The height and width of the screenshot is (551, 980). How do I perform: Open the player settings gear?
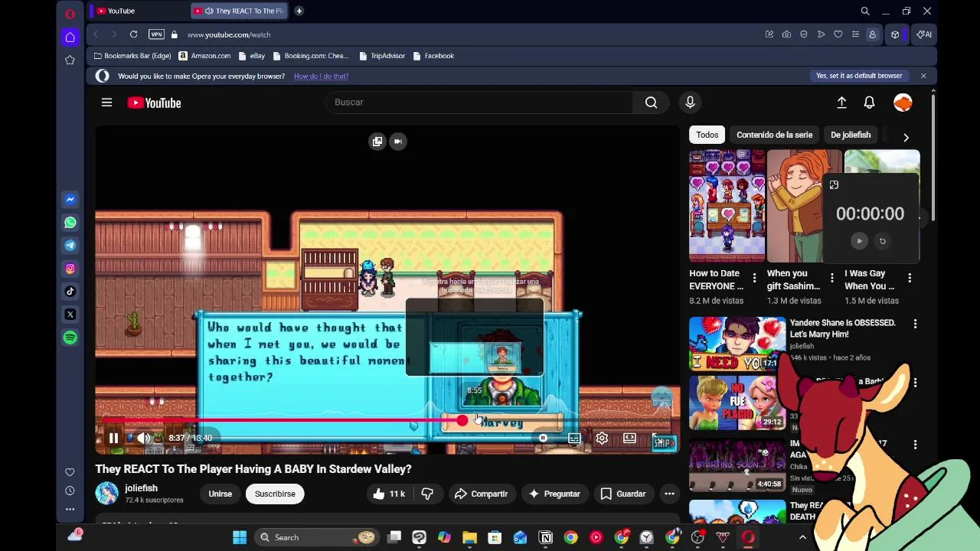[602, 439]
